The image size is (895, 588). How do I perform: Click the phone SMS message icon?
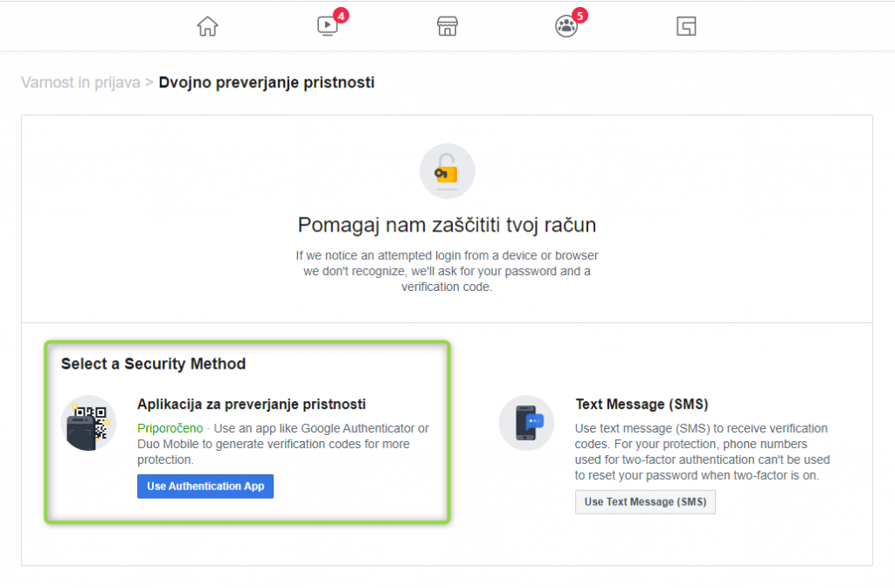click(x=527, y=423)
